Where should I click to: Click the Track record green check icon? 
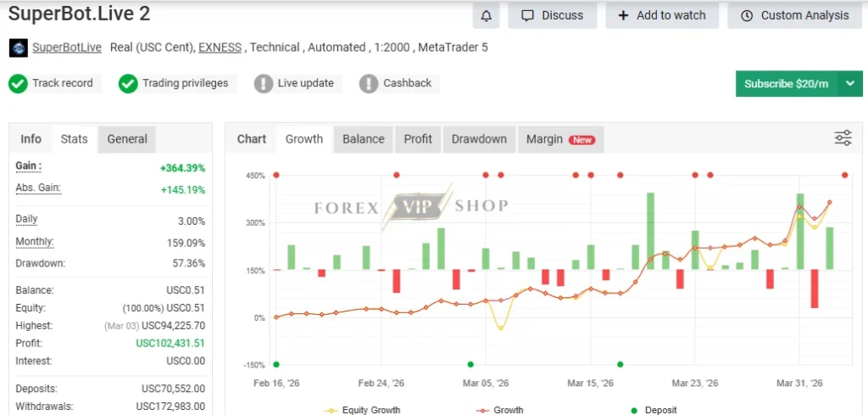[x=19, y=84]
